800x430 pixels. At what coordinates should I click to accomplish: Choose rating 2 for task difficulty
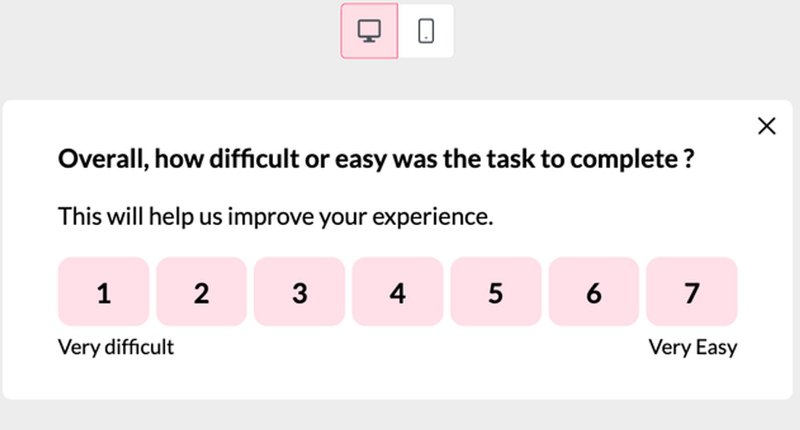202,292
